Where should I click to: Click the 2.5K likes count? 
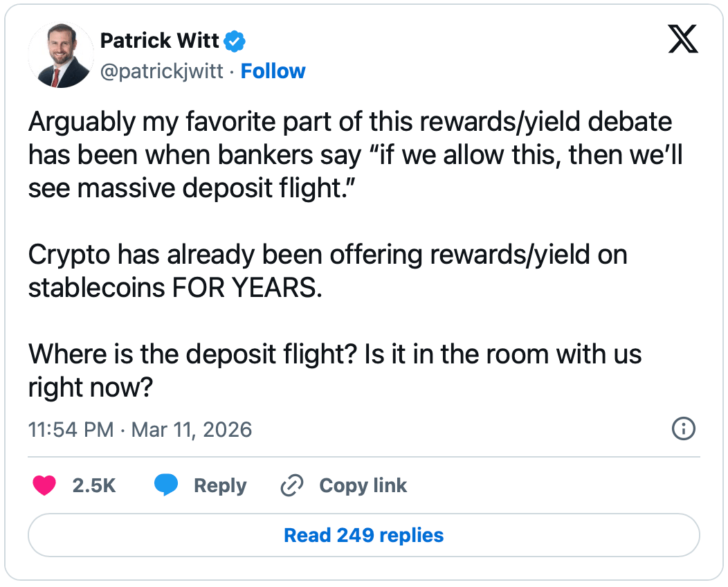tap(93, 486)
